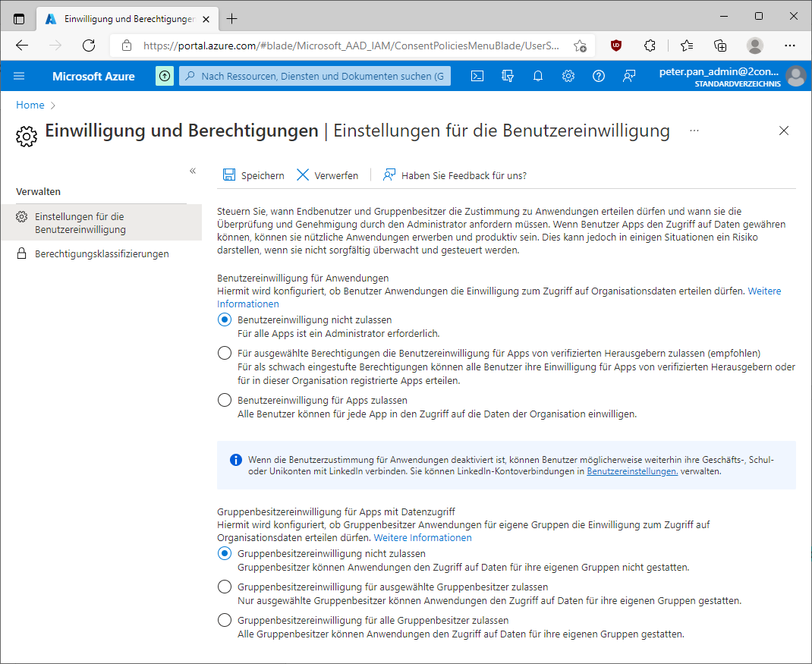Go back using the browser back arrow
The width and height of the screenshot is (812, 664).
click(x=22, y=46)
